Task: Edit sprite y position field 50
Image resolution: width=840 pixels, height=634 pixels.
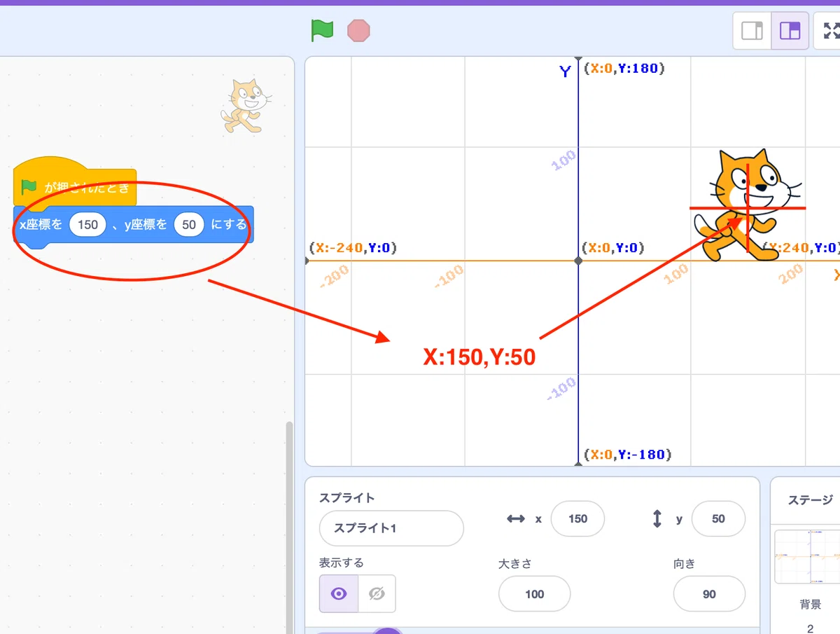Action: 718,519
